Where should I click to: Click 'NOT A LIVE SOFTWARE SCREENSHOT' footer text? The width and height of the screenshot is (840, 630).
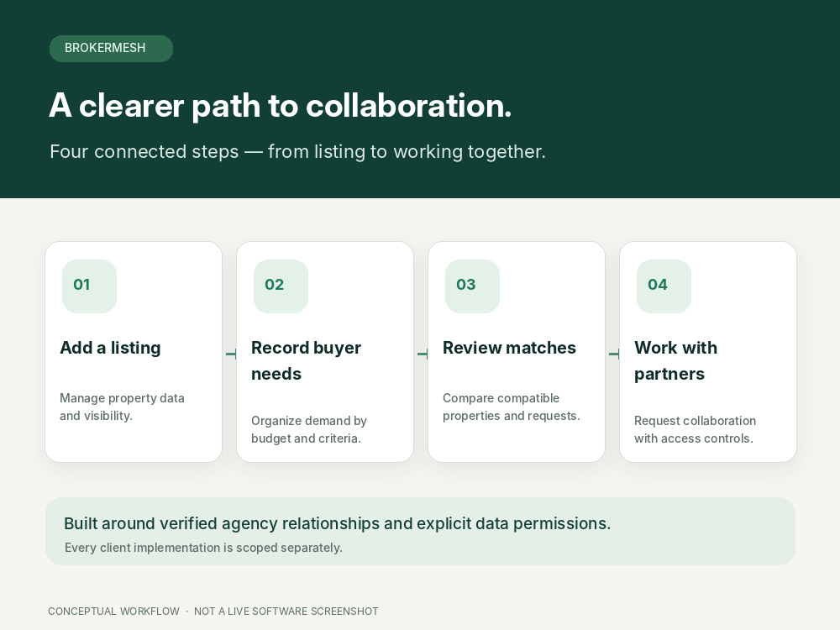pyautogui.click(x=286, y=612)
